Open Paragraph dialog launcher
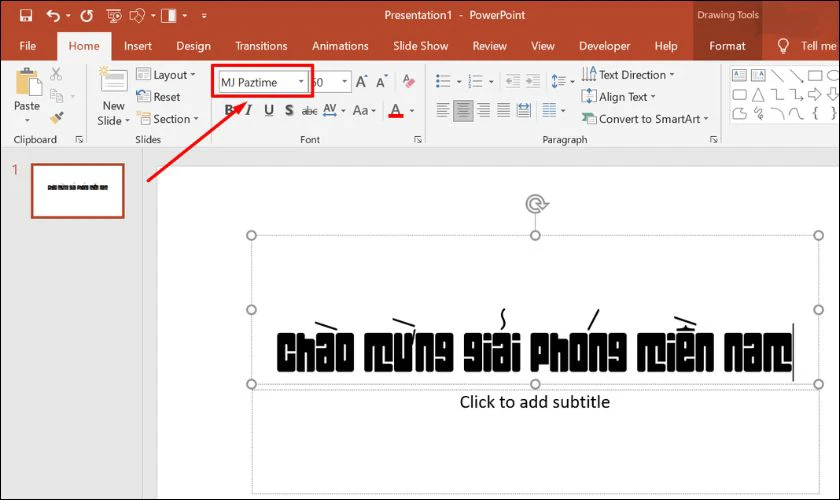Viewport: 840px width, 500px height. coord(714,140)
